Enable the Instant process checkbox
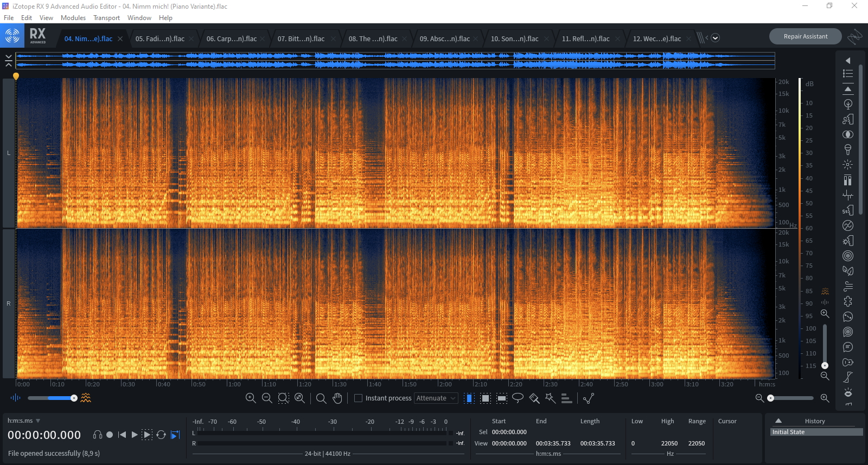 coord(358,398)
